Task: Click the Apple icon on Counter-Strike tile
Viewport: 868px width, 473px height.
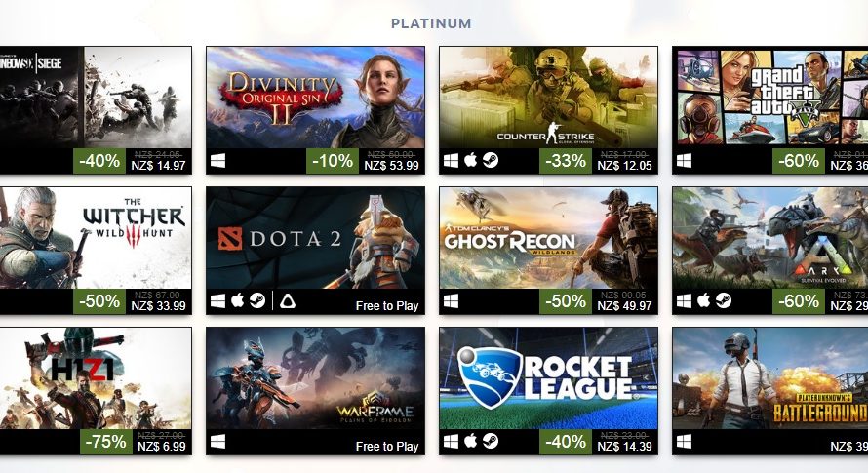Action: coord(470,161)
